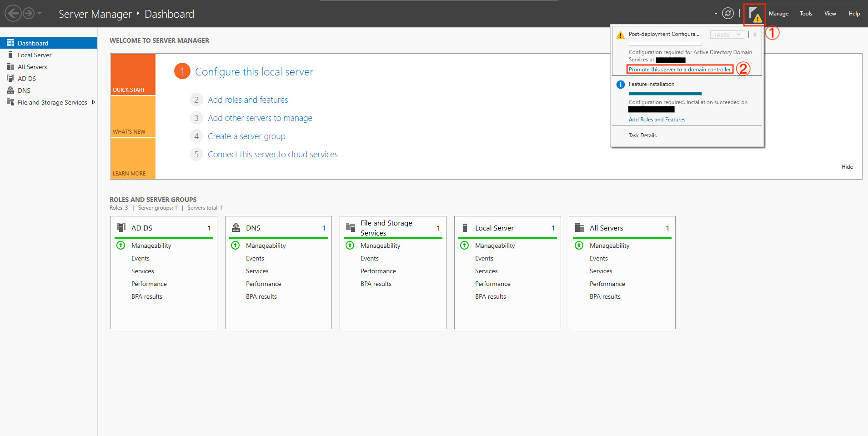
Task: Click the All Servers tile header icon
Action: [x=579, y=227]
